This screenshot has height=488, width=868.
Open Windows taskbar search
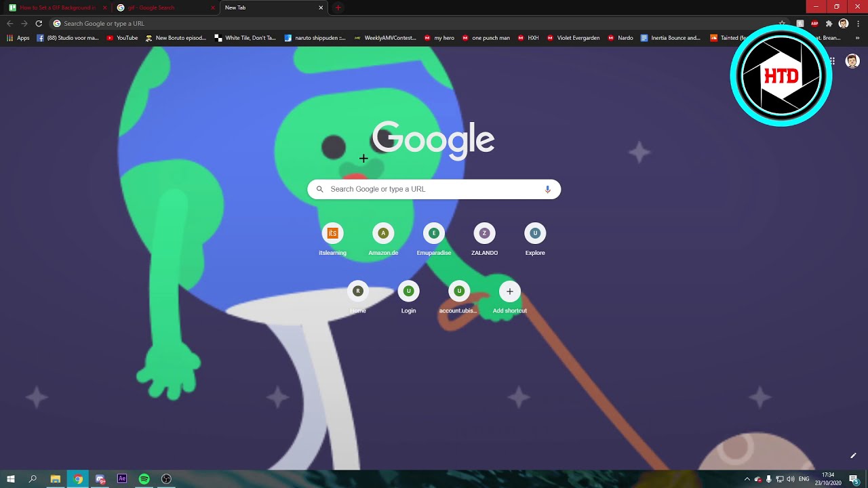33,479
